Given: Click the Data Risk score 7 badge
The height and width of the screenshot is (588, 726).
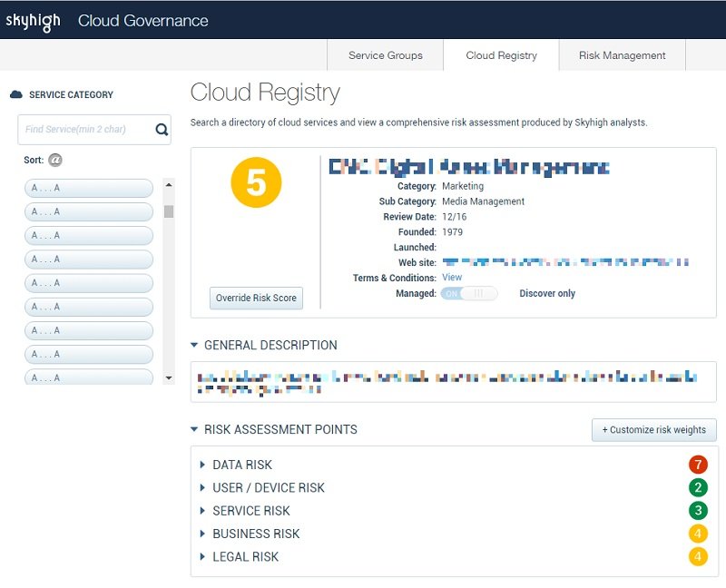Looking at the screenshot, I should (x=698, y=465).
